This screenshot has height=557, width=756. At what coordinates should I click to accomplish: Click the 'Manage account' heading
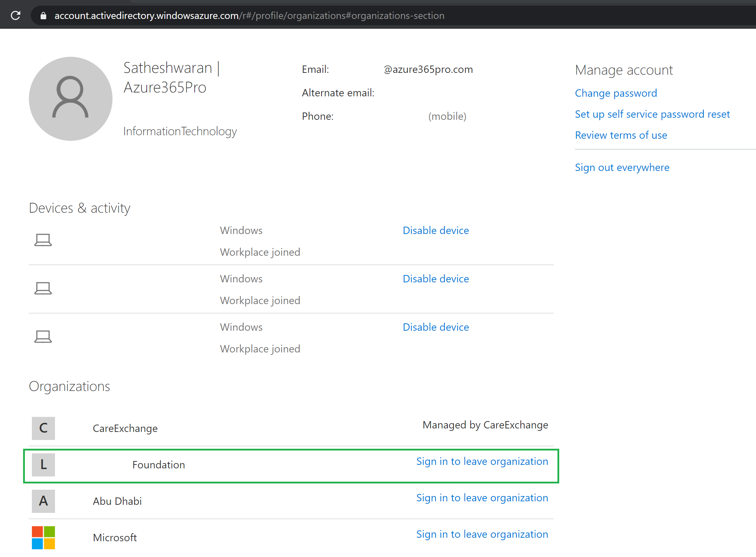(624, 70)
